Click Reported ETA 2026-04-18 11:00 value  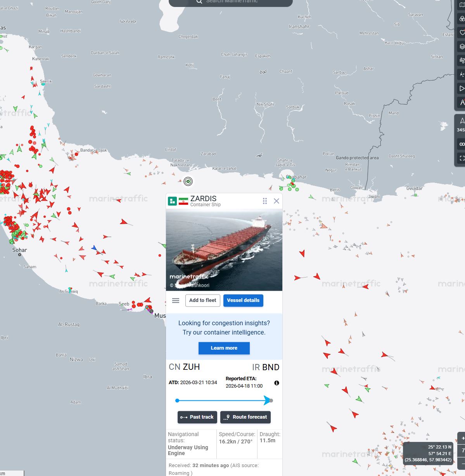click(244, 386)
